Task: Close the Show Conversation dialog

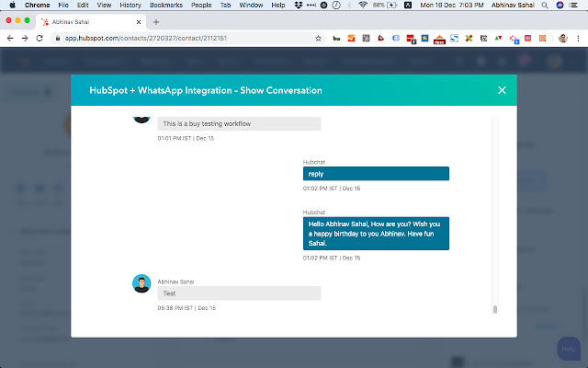Action: coord(502,90)
